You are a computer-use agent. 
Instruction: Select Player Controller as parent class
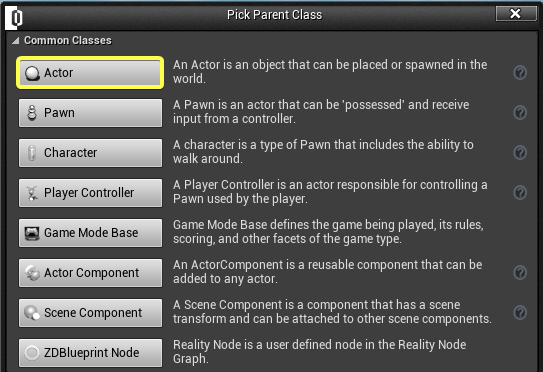(90, 193)
